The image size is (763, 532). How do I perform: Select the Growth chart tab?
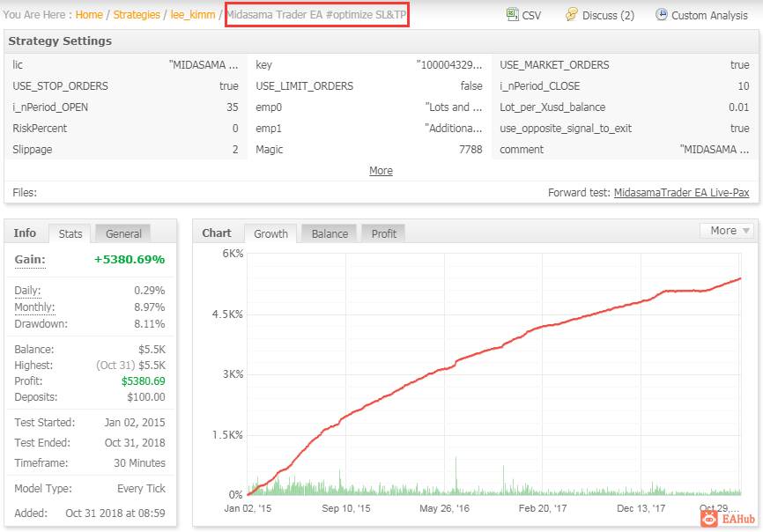click(x=270, y=234)
